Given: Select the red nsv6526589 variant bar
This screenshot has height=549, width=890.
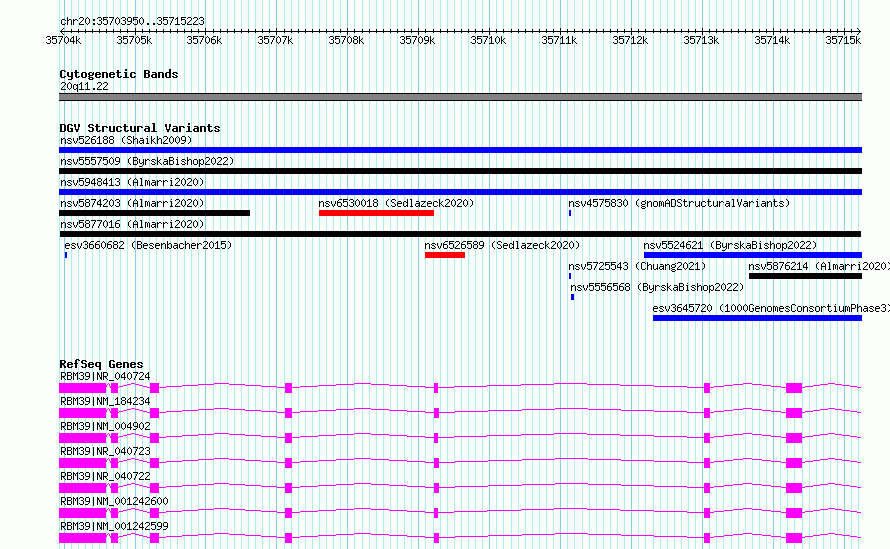Looking at the screenshot, I should 445,255.
